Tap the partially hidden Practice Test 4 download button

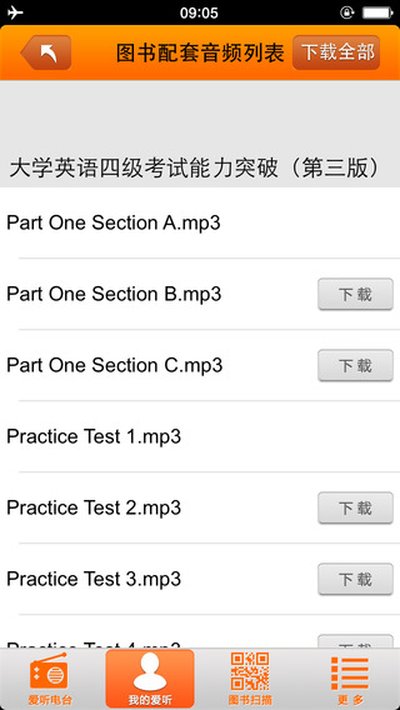point(355,642)
